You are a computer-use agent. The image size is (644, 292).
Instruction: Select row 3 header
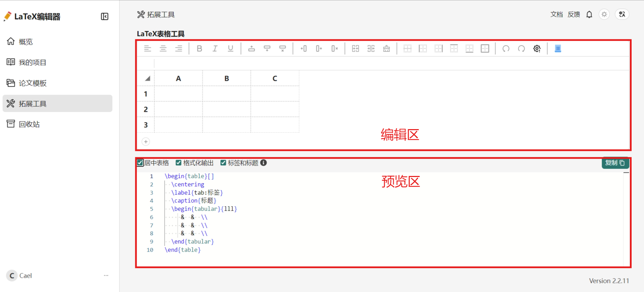146,125
